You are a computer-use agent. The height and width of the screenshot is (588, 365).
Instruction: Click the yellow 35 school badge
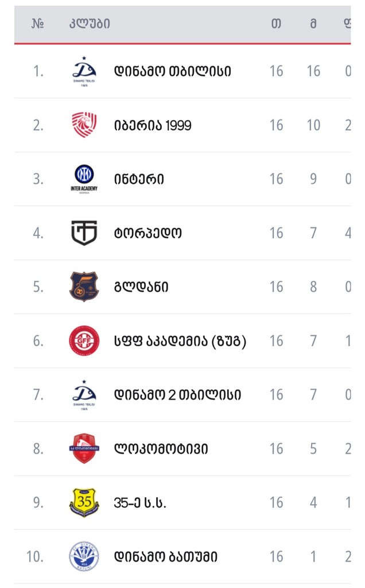[84, 502]
